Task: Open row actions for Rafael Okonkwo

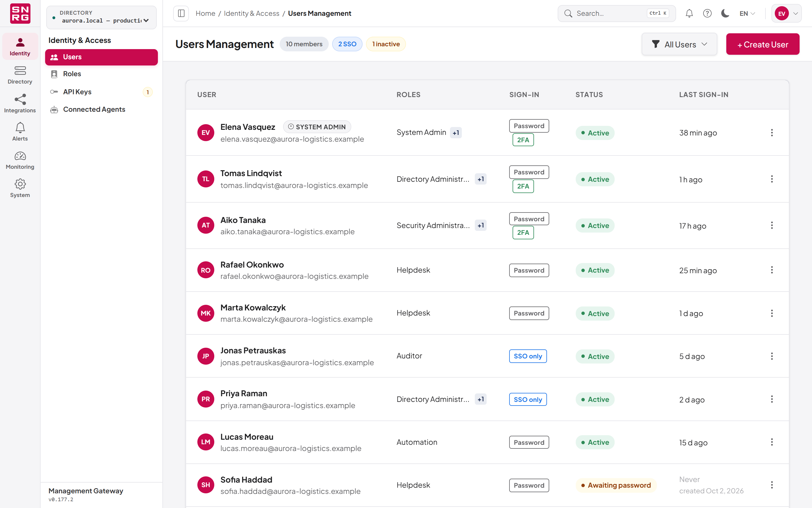Action: (772, 270)
